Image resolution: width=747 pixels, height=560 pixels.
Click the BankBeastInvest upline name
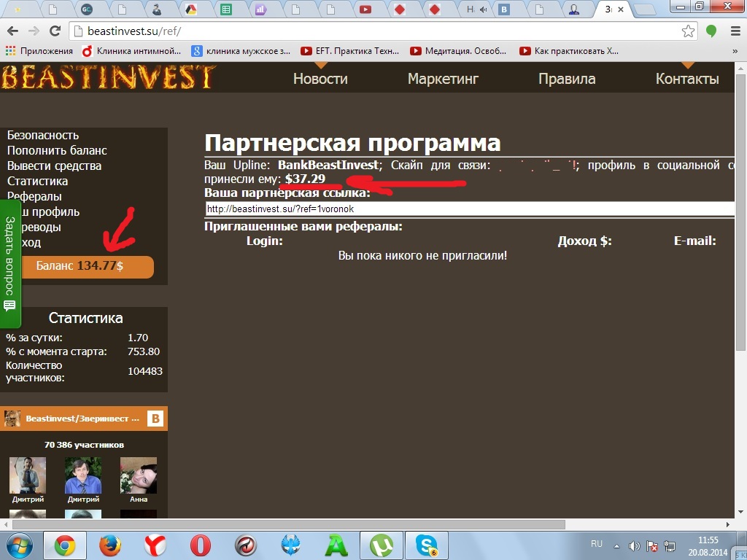pos(328,166)
